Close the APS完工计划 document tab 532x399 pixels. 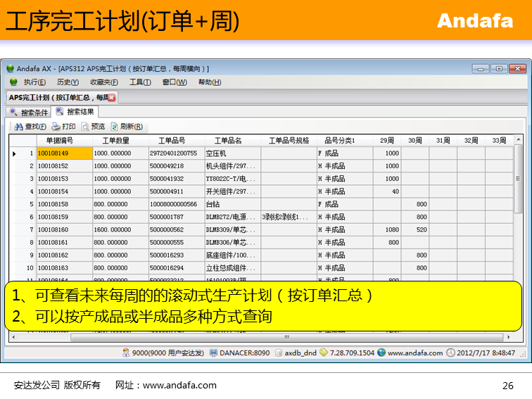click(111, 98)
